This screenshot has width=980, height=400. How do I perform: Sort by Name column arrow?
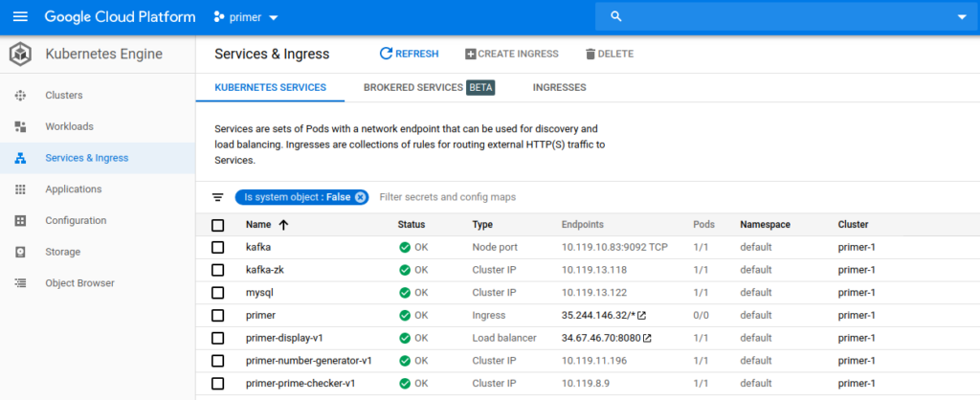coord(283,225)
